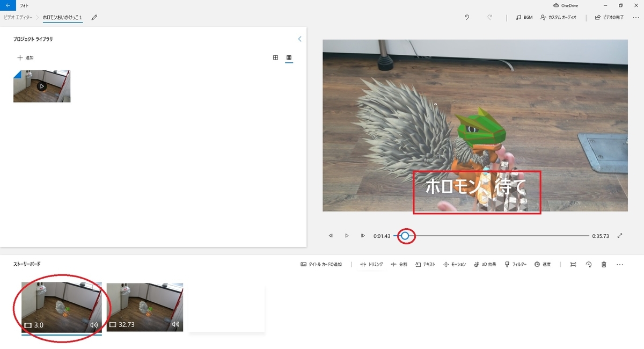This screenshot has width=644, height=349.
Task: Rotate the selected clip
Action: (589, 264)
